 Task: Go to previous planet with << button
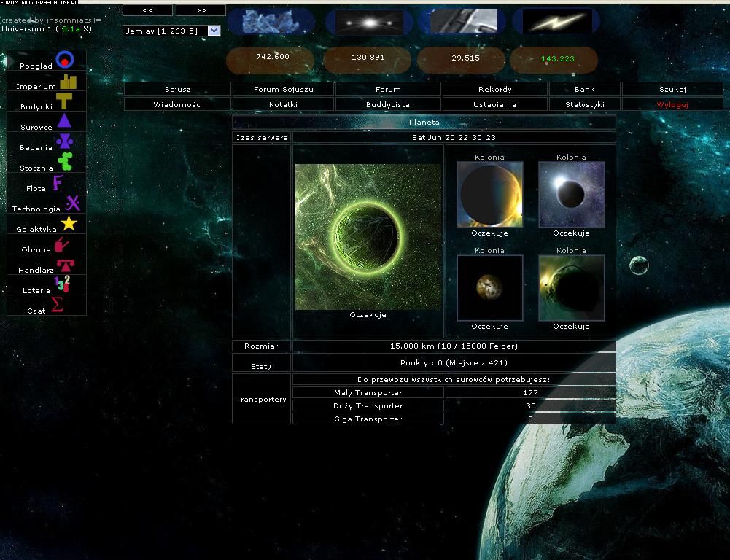point(147,10)
